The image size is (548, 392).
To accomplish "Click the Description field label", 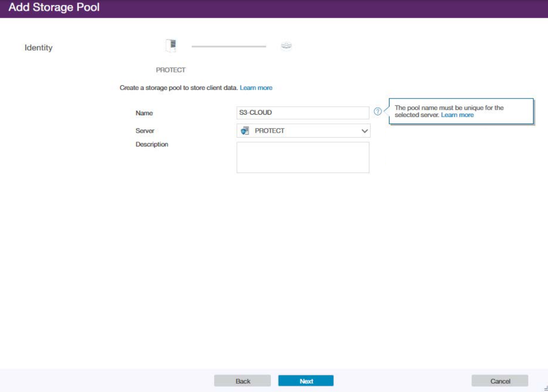I will tap(152, 145).
